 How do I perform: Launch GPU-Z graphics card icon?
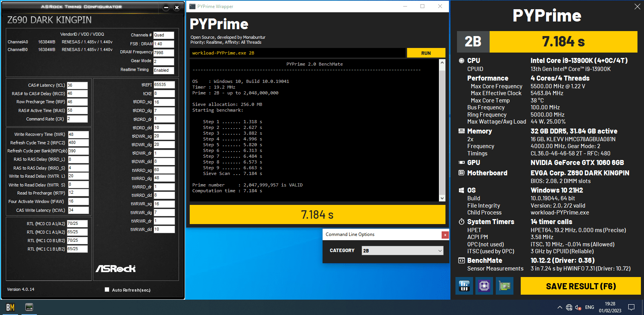point(505,286)
